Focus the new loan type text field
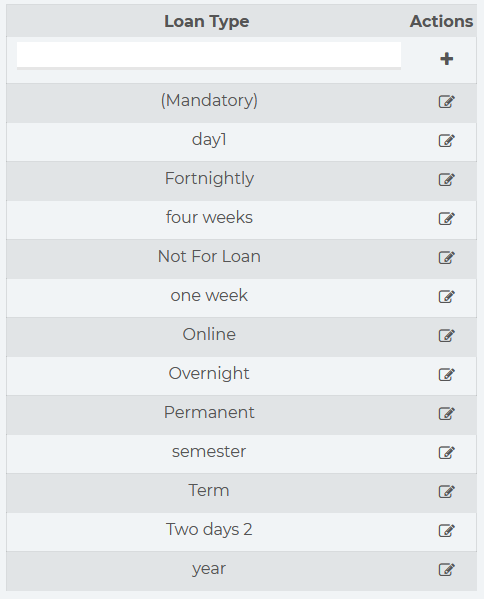Image resolution: width=484 pixels, height=599 pixels. (x=209, y=55)
